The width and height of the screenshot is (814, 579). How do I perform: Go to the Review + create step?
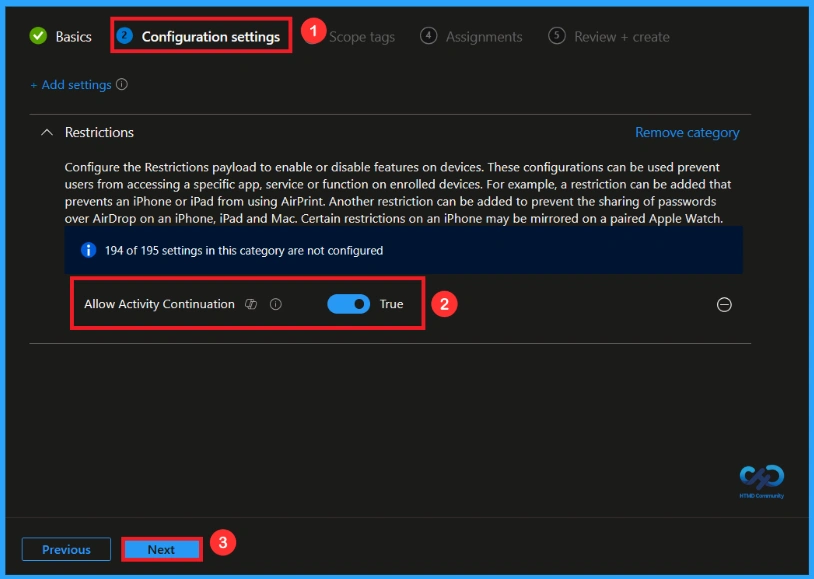click(x=620, y=35)
